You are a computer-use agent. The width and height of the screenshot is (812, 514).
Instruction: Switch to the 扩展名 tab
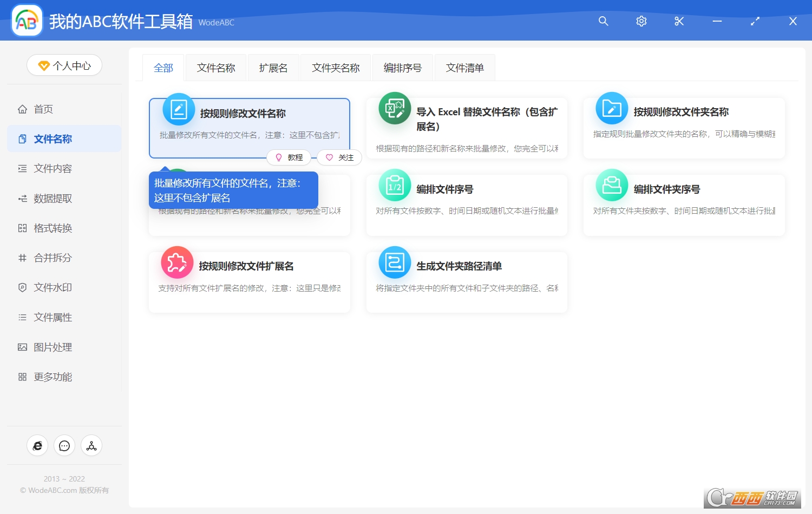click(273, 67)
